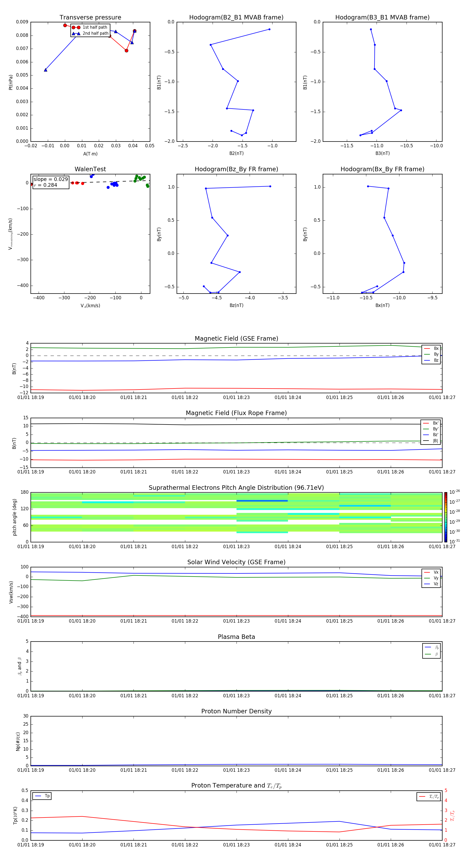Click the 'Hodogram(Bz_By FR frame)' title
The image size is (473, 868).
pos(236,169)
